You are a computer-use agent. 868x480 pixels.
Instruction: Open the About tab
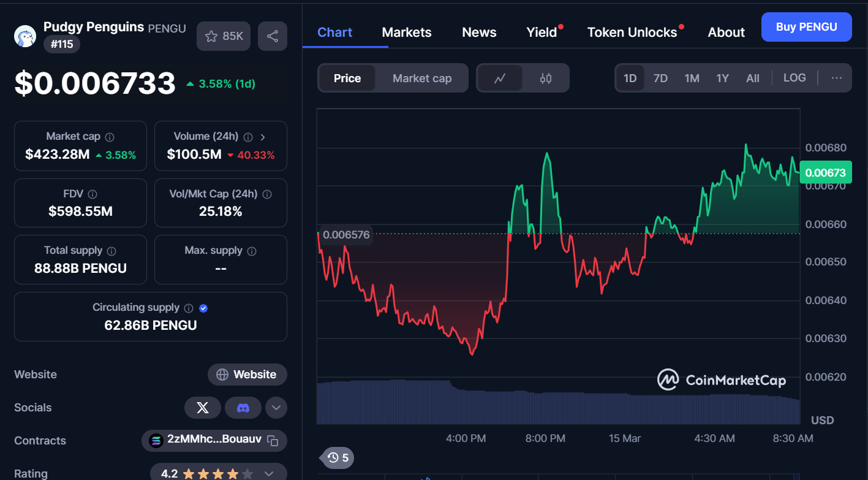pyautogui.click(x=726, y=32)
